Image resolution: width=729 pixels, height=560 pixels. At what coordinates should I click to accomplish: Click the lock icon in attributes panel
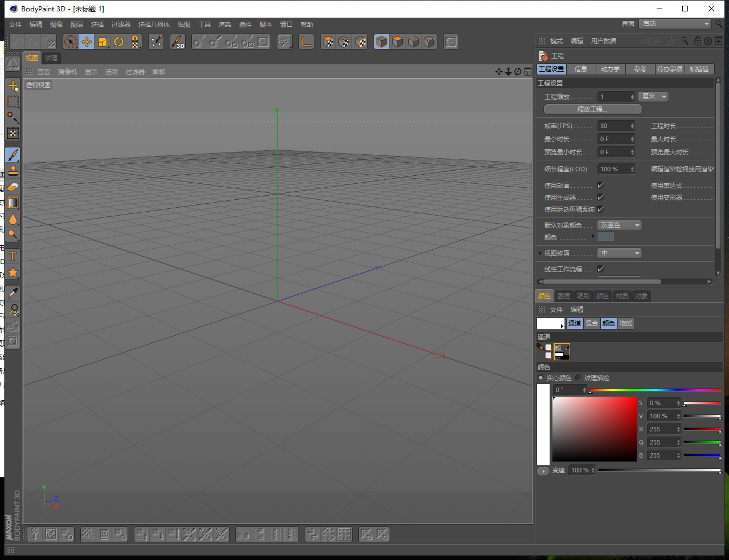(698, 41)
